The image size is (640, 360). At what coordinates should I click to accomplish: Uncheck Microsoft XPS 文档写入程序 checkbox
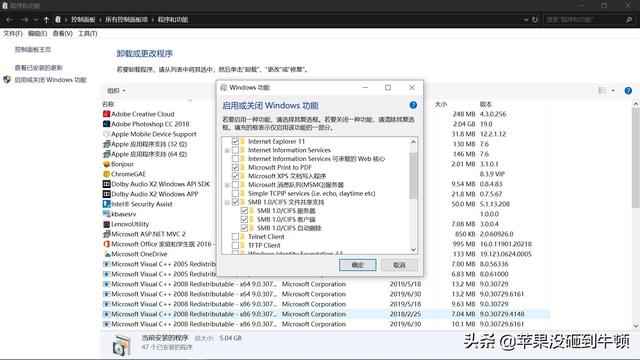click(236, 176)
